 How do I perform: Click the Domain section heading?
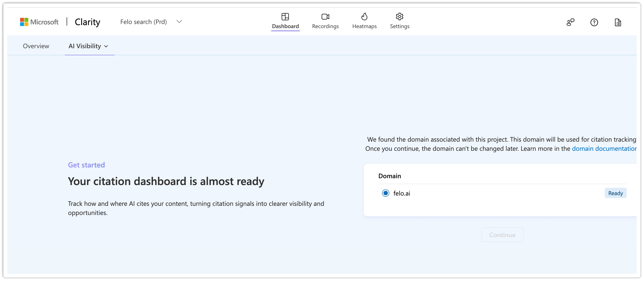pyautogui.click(x=389, y=176)
